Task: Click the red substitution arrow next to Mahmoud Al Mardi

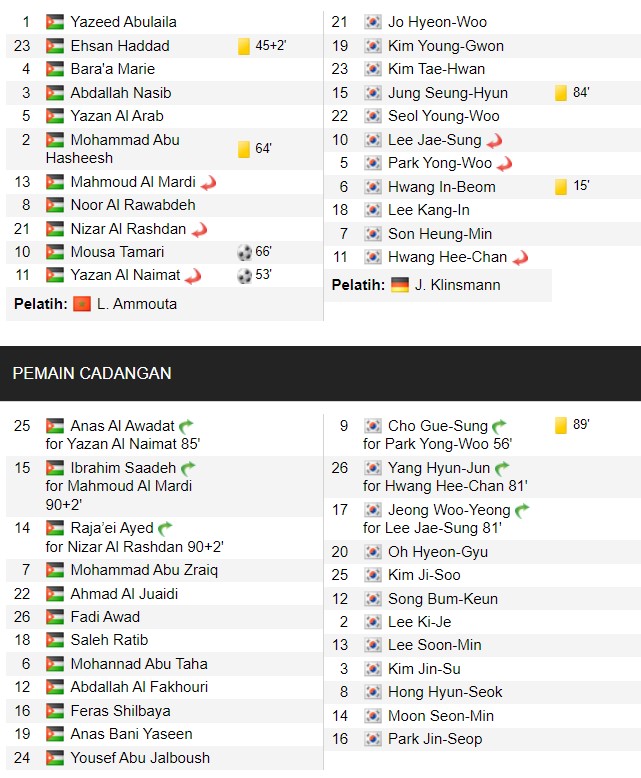Action: (x=208, y=183)
